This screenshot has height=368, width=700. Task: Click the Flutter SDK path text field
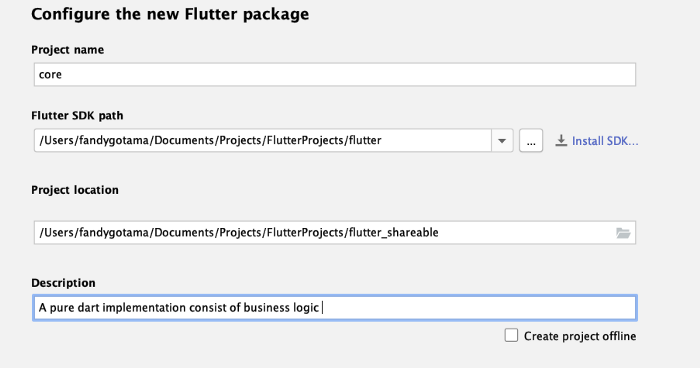tap(263, 141)
